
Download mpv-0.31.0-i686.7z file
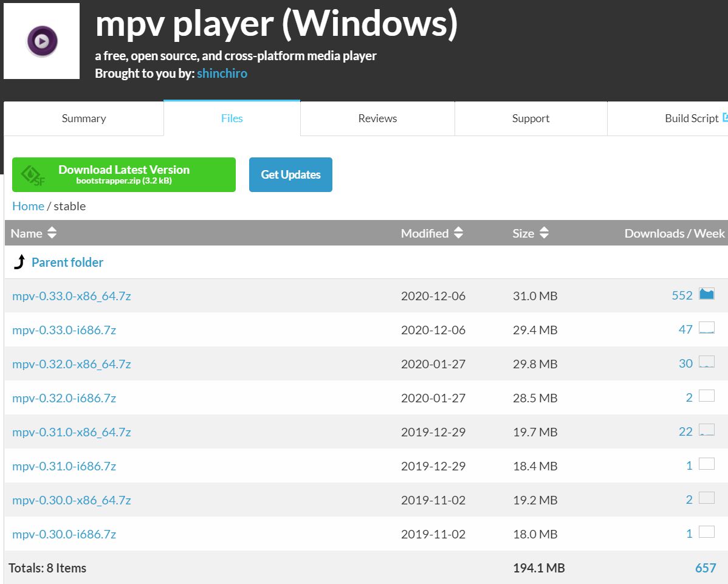tap(64, 466)
